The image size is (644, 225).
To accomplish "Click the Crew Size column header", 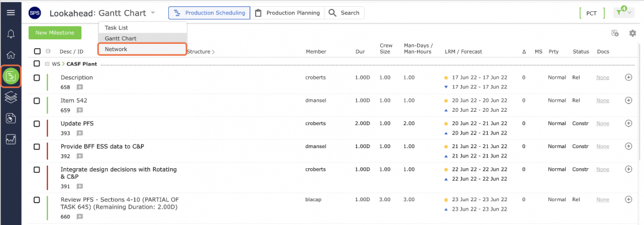I will point(386,49).
